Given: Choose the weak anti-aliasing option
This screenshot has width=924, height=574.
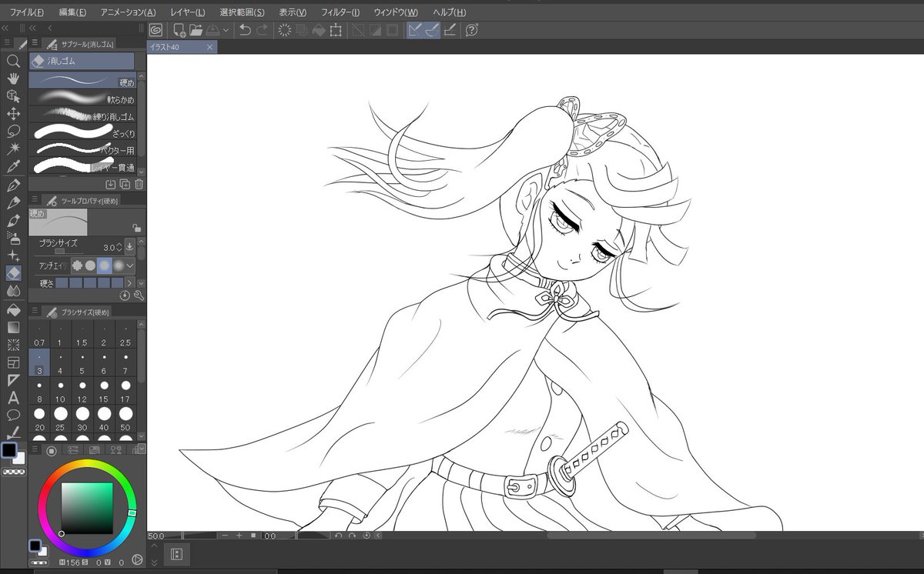Looking at the screenshot, I should coord(90,265).
